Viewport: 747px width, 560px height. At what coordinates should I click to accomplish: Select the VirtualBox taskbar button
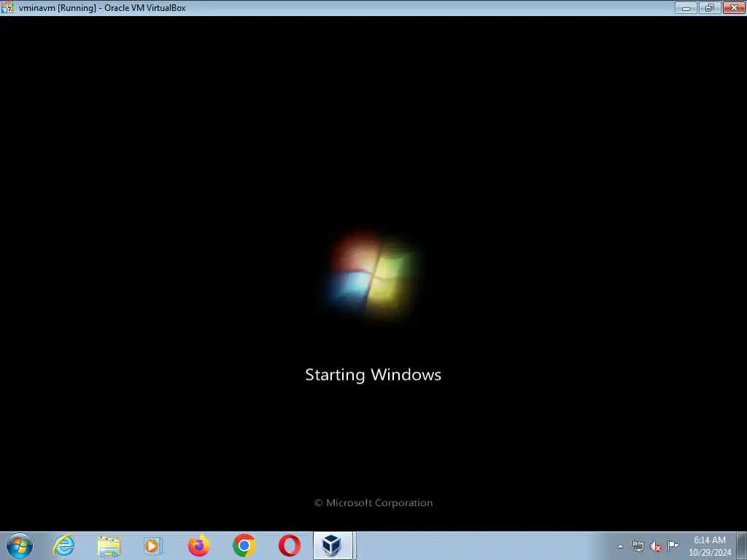point(334,545)
